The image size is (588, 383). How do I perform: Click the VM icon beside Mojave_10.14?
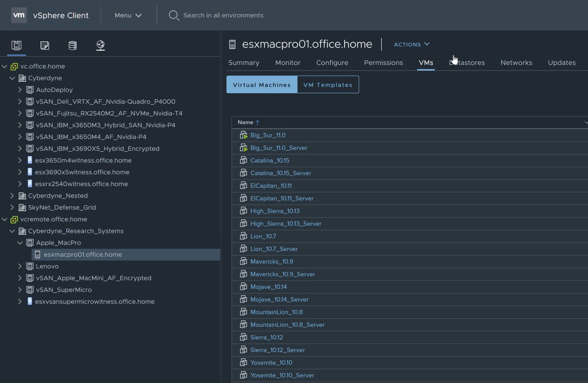[244, 287]
